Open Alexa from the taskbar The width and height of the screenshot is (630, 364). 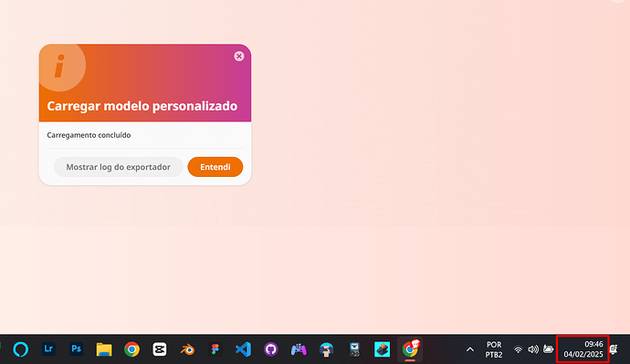click(x=20, y=349)
